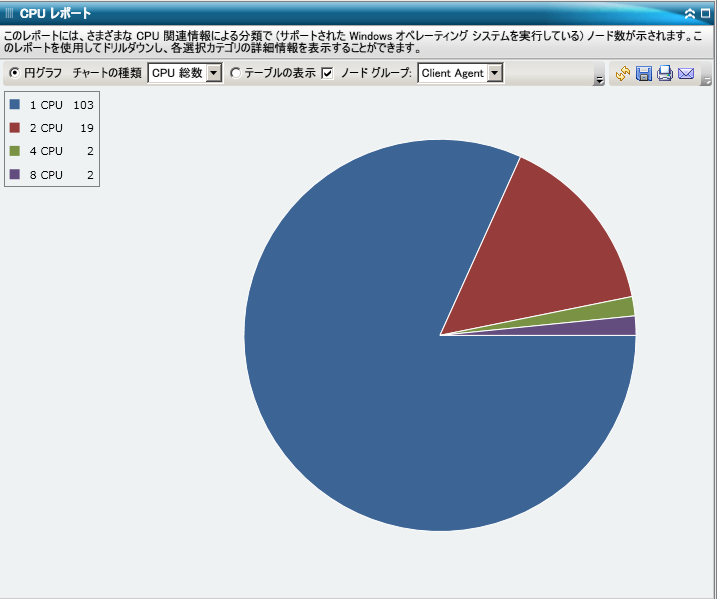Click the panel drag grip beside CPU レポート title
Image resolution: width=717 pixels, height=599 pixels.
point(9,14)
